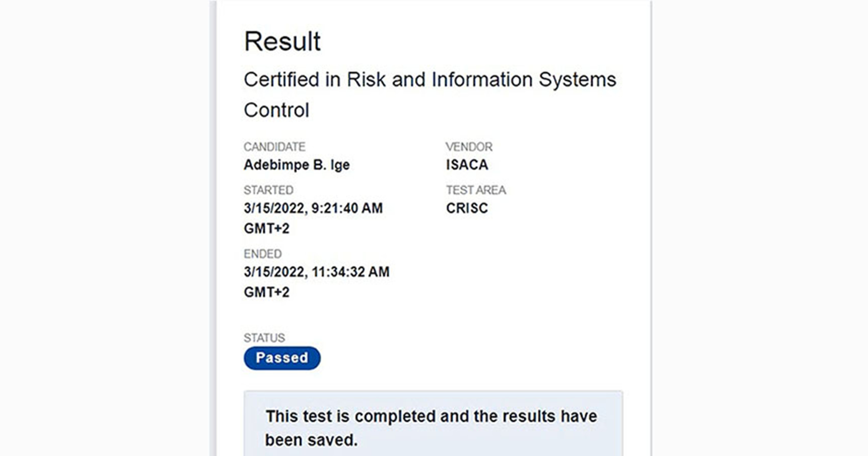Screen dimensions: 868x456
Task: Click the start time 3/15/2022, 9:21:40 AM
Action: 313,208
